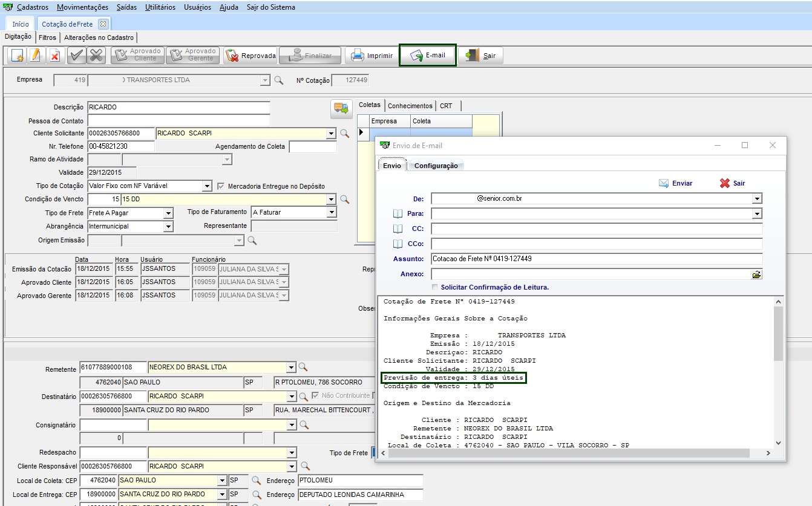This screenshot has width=812, height=506.
Task: Click the edit pencil toolbar icon
Action: point(36,56)
